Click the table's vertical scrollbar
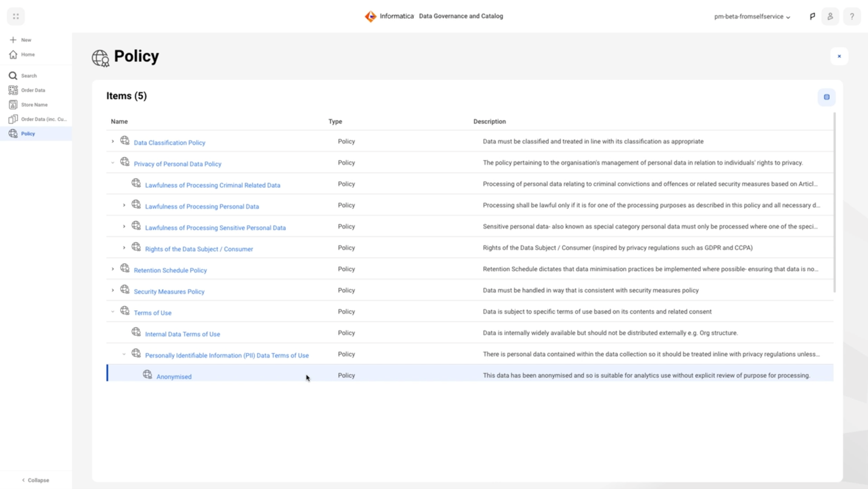The image size is (868, 489). 835,200
